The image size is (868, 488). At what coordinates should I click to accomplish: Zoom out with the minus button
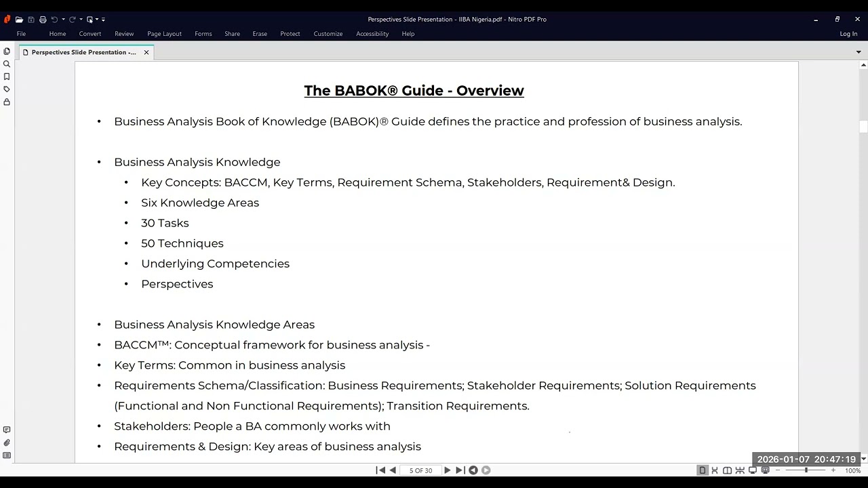778,470
